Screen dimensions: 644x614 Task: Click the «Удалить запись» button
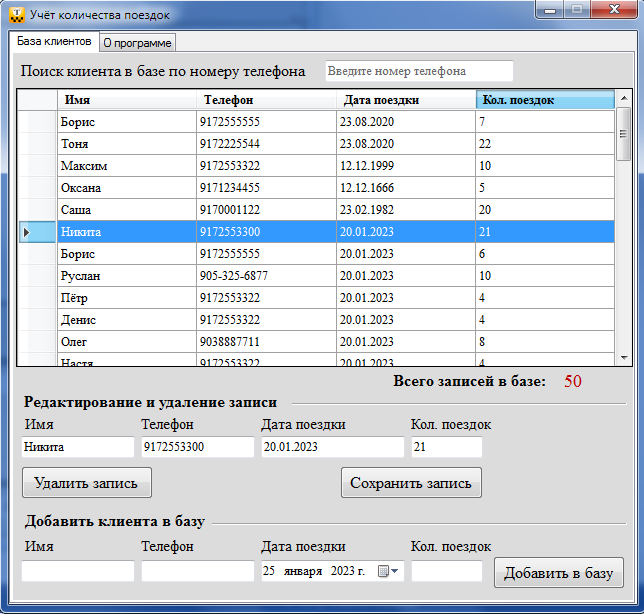pyautogui.click(x=87, y=483)
